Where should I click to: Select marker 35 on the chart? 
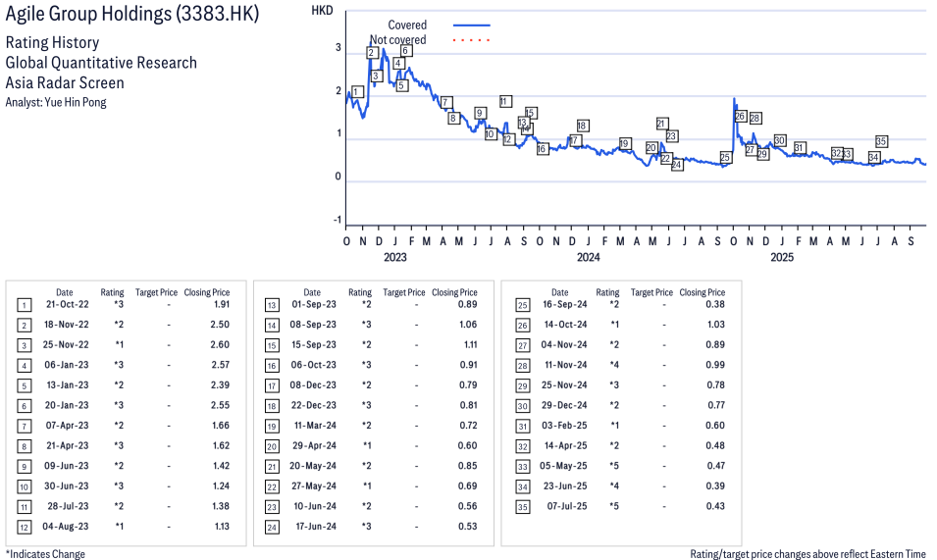[881, 141]
